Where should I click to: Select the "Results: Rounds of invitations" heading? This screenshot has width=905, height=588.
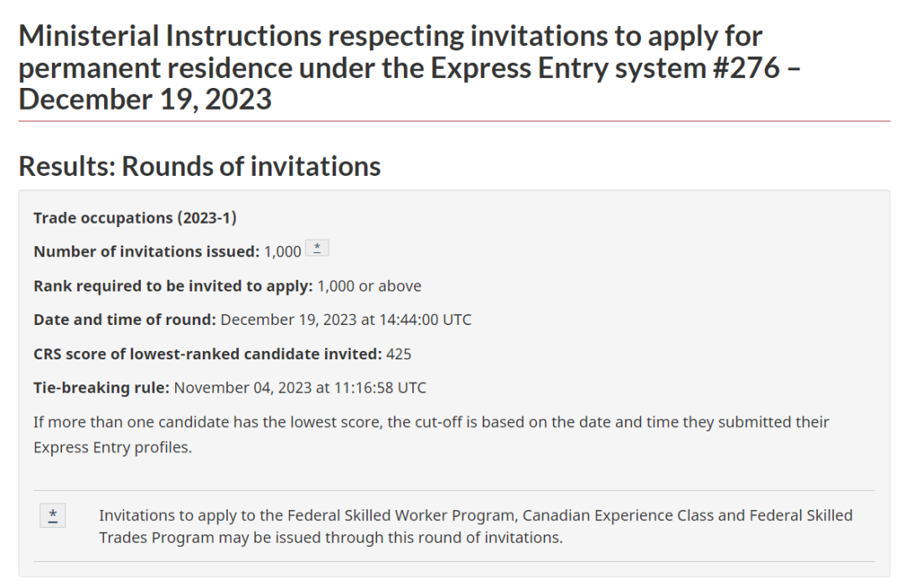coord(199,166)
